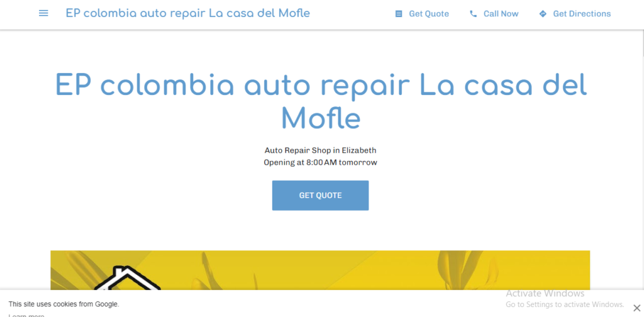Select the Get Directions header text link
The width and height of the screenshot is (644, 317).
click(x=581, y=14)
